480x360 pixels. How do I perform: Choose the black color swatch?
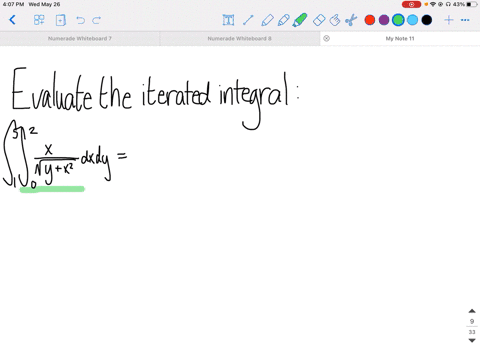click(427, 20)
